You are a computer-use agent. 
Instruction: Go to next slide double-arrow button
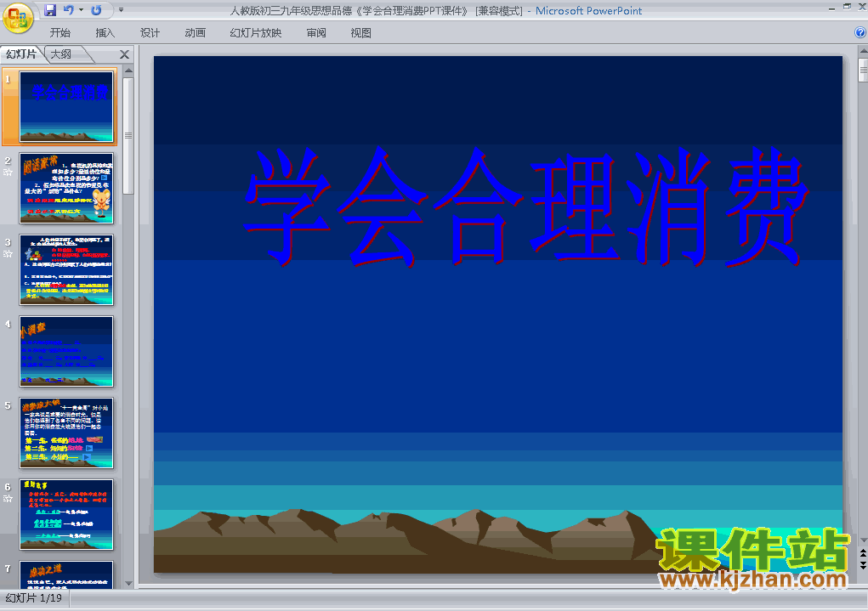pos(863,564)
